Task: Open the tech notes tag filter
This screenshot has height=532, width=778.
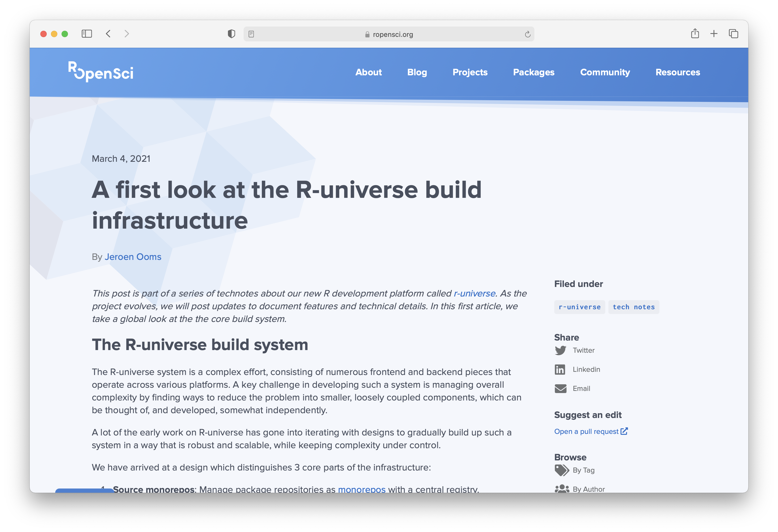Action: pos(634,307)
